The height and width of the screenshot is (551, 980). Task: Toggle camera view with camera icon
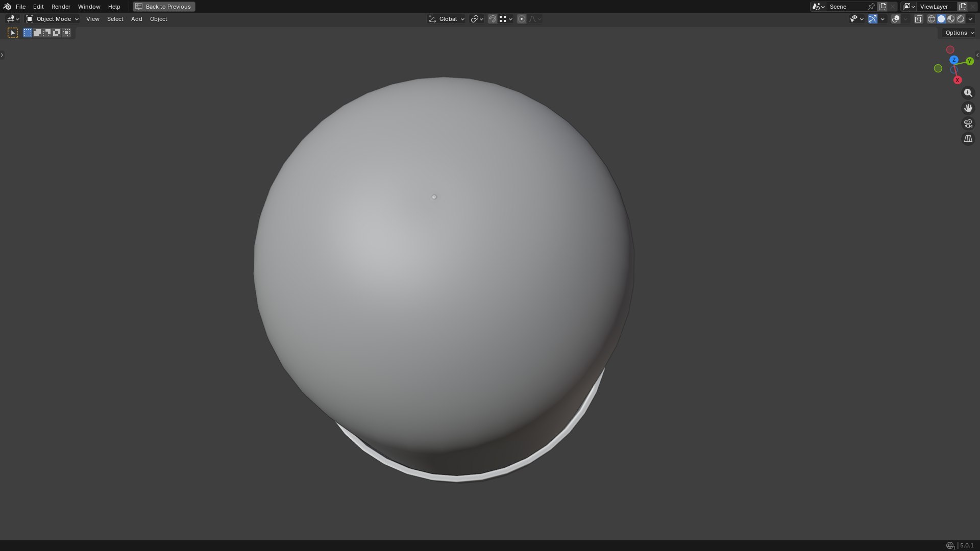pyautogui.click(x=968, y=123)
